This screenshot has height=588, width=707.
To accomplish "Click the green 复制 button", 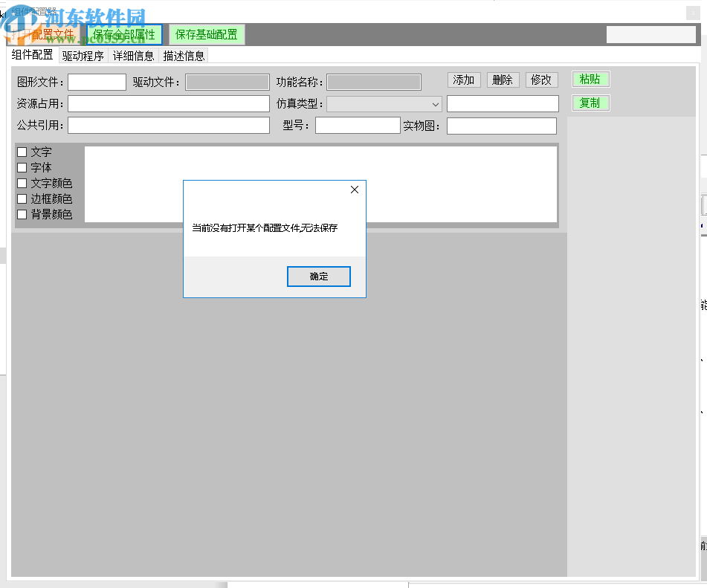I will [x=591, y=103].
